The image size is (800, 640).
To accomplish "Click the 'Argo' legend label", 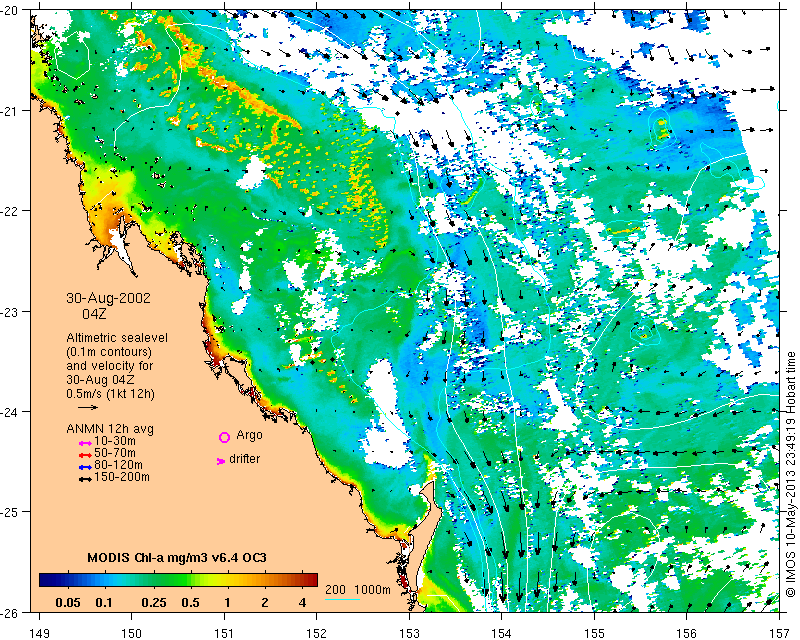I will click(249, 435).
